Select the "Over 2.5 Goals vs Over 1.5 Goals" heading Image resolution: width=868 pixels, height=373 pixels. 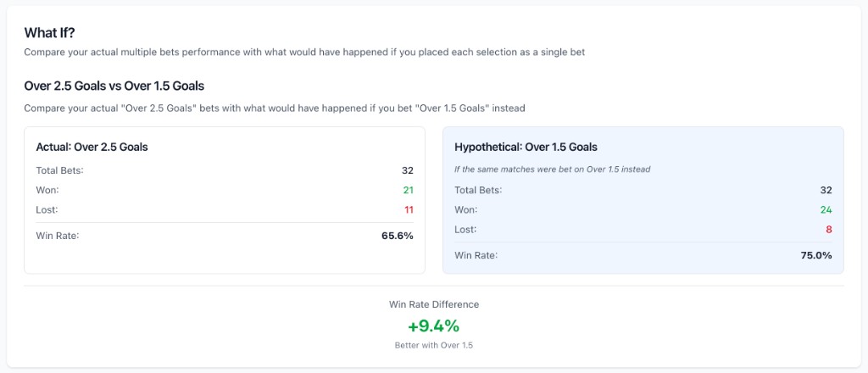click(x=114, y=86)
